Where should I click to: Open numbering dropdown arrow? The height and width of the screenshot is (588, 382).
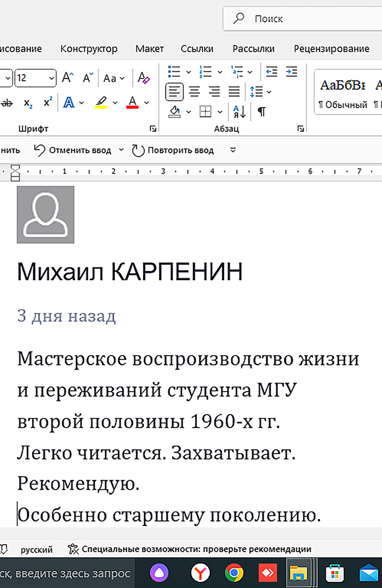(220, 72)
